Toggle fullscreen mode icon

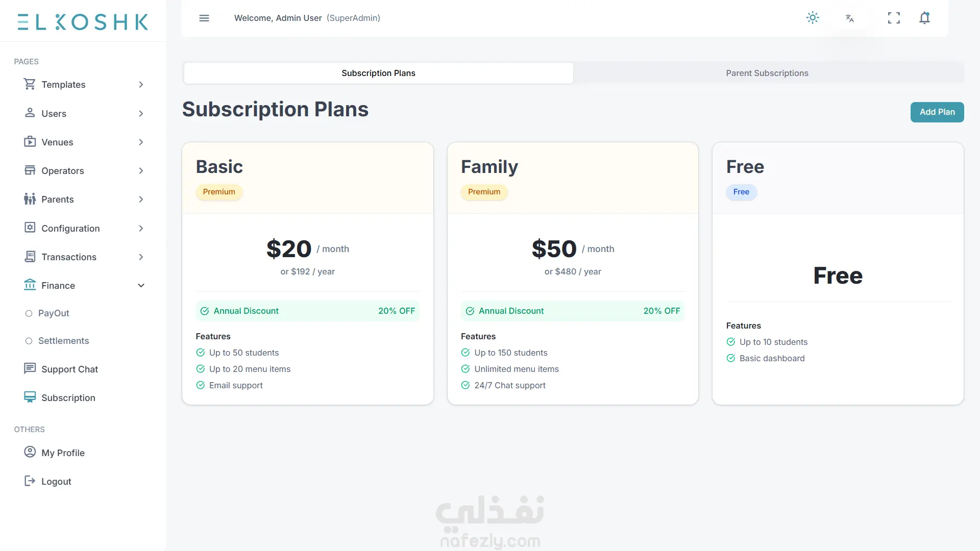tap(894, 18)
